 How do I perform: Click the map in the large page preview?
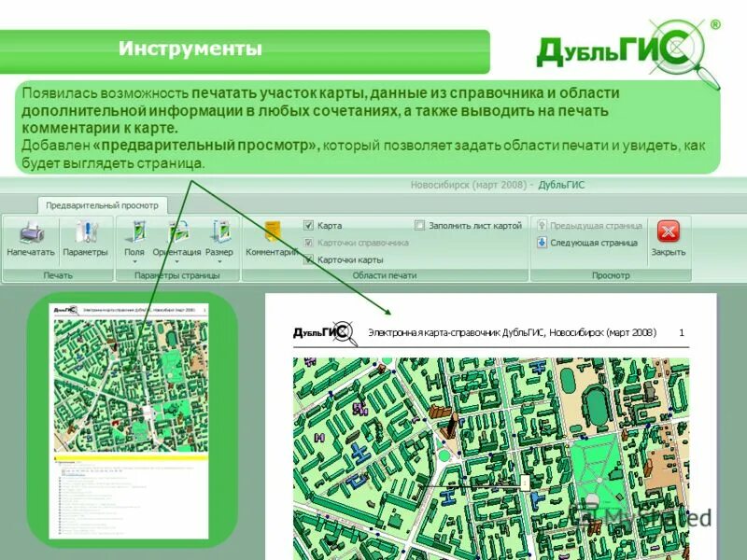(x=491, y=458)
